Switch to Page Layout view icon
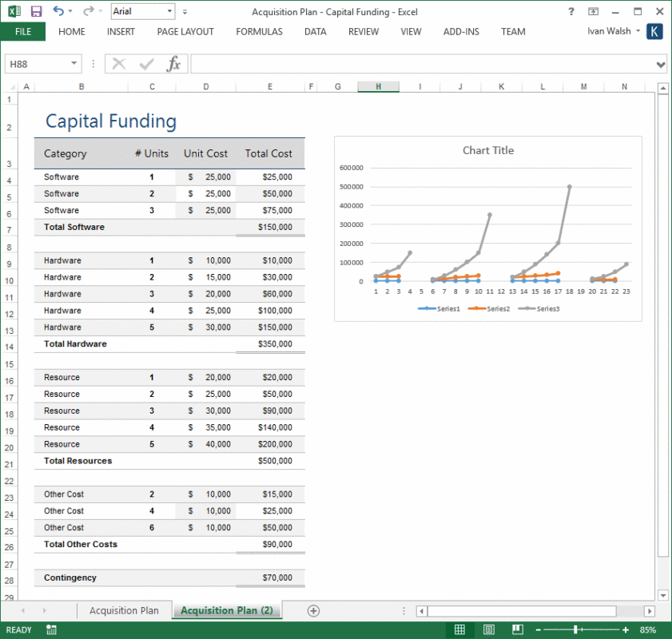Screen dimensions: 672x639 [x=488, y=629]
